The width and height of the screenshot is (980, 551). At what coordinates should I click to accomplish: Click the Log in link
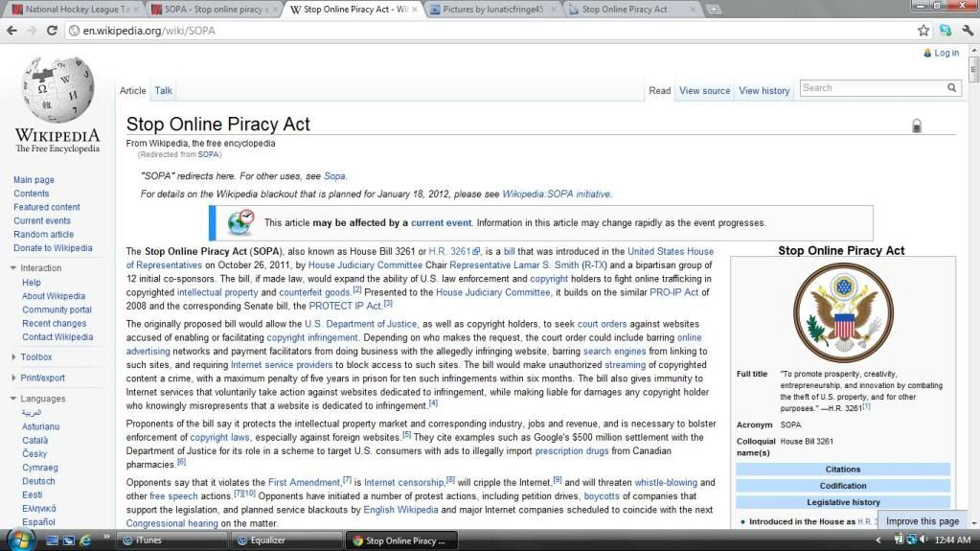[x=946, y=53]
